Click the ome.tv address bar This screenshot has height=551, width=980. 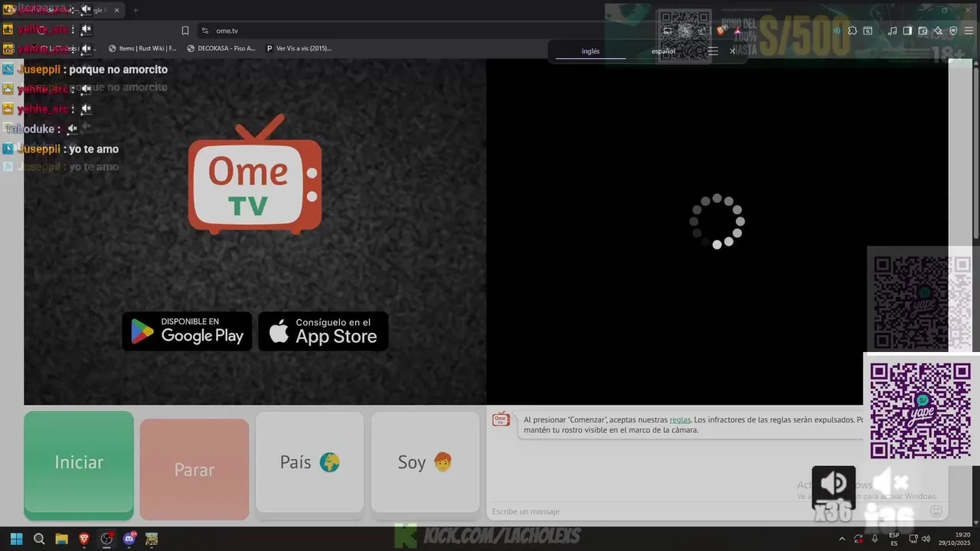pos(429,31)
